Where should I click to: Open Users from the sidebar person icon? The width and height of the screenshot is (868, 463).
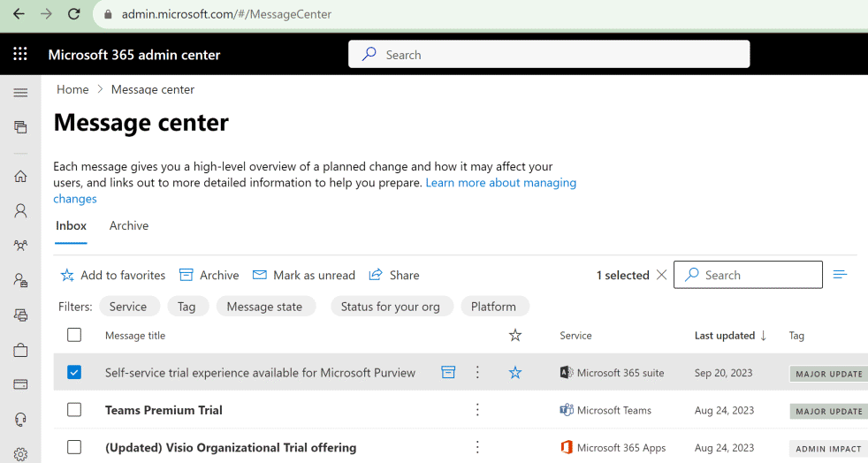[20, 211]
